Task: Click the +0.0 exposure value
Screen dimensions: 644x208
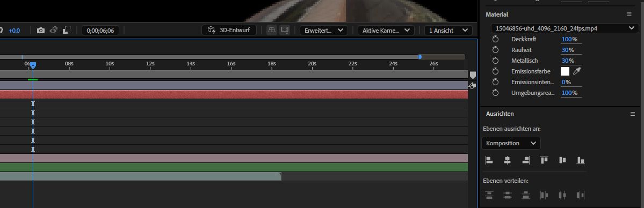Action: [15, 31]
